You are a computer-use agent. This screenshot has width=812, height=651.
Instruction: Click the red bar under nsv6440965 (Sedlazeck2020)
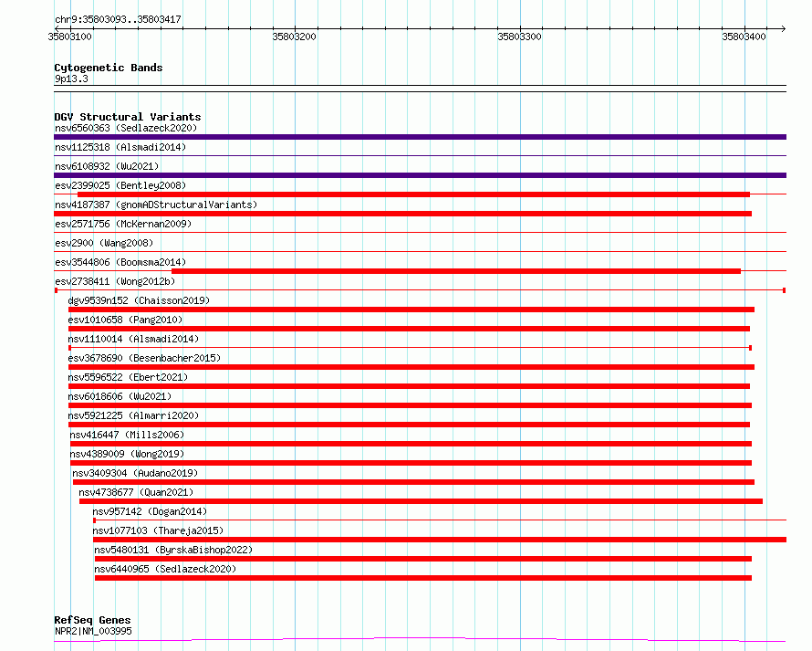pos(423,578)
